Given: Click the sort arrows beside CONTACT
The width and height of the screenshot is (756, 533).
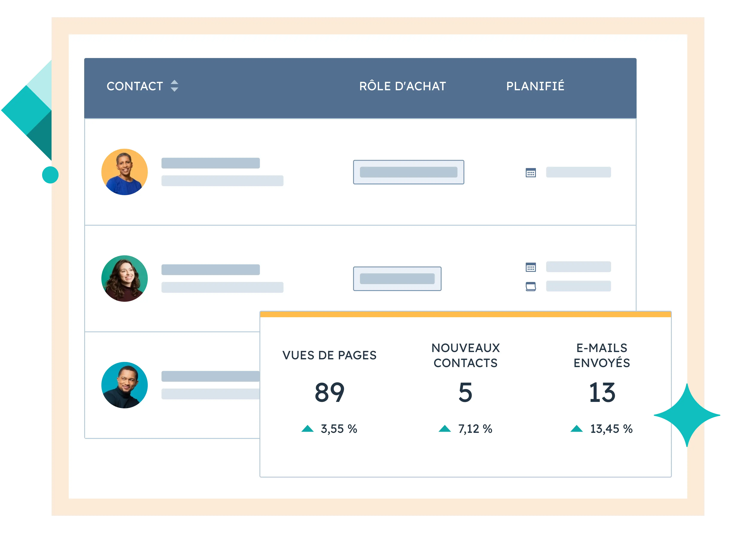Looking at the screenshot, I should coord(174,86).
